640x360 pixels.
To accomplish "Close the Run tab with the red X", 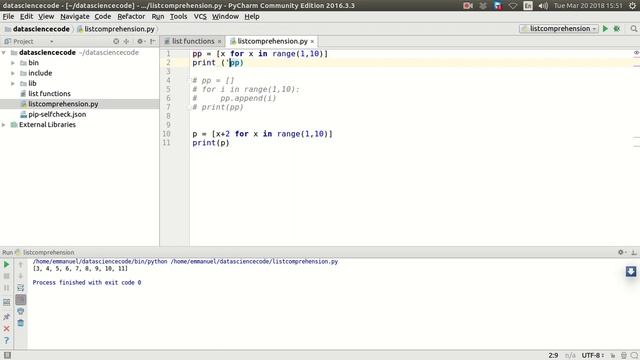I will click(7, 329).
